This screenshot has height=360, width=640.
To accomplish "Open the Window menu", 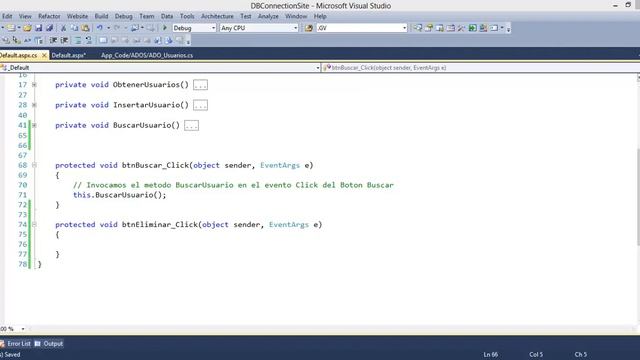I will 296,16.
